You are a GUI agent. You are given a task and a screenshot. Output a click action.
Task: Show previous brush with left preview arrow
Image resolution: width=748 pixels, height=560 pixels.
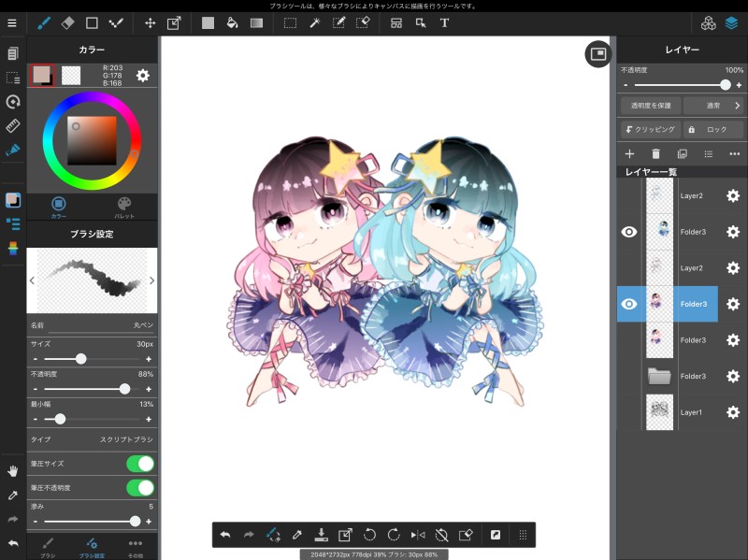32,280
